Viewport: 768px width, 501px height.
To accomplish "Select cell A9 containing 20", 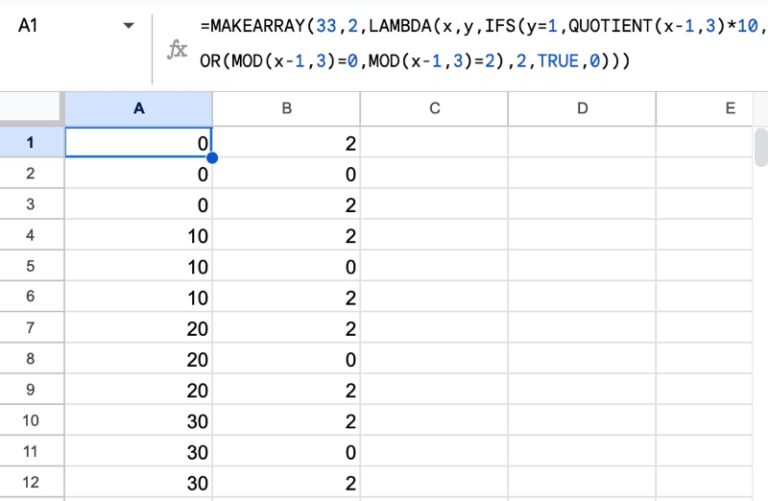I will click(x=139, y=389).
